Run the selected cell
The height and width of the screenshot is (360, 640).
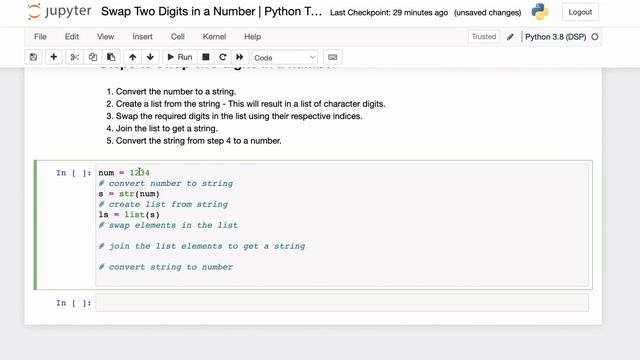point(180,57)
